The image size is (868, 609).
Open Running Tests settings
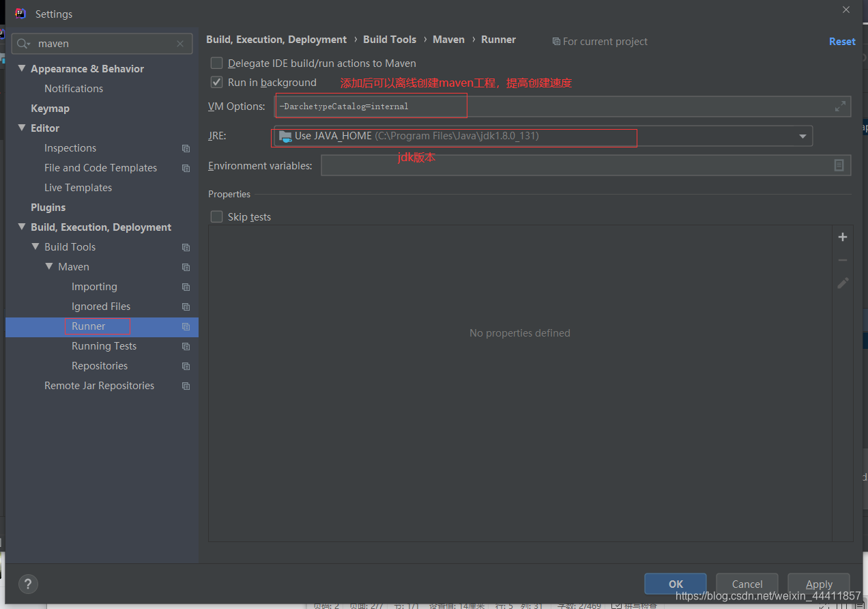pos(104,346)
